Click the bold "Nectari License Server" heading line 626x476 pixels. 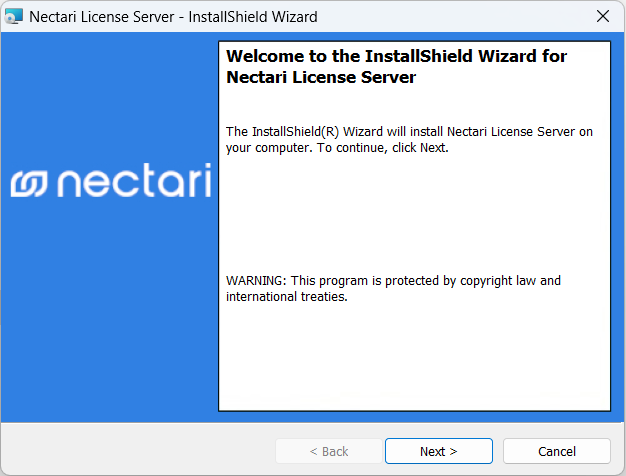321,77
